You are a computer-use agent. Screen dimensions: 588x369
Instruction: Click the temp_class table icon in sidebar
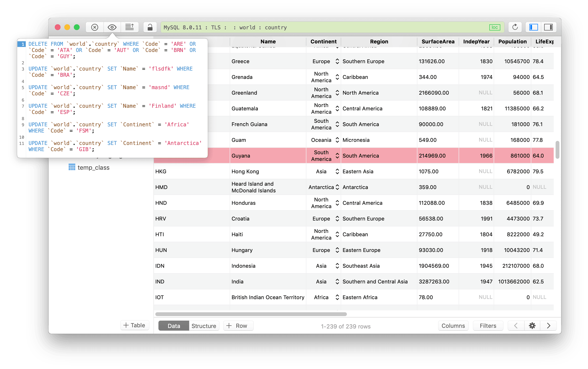[72, 167]
